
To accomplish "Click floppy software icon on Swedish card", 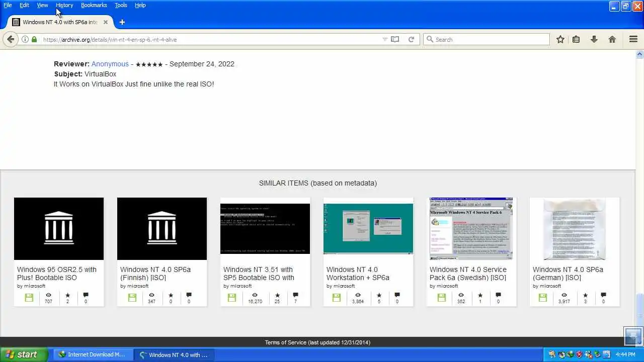I will [441, 298].
